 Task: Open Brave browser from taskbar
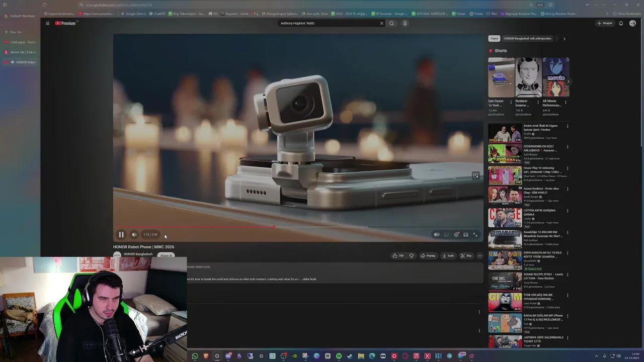pos(206,356)
